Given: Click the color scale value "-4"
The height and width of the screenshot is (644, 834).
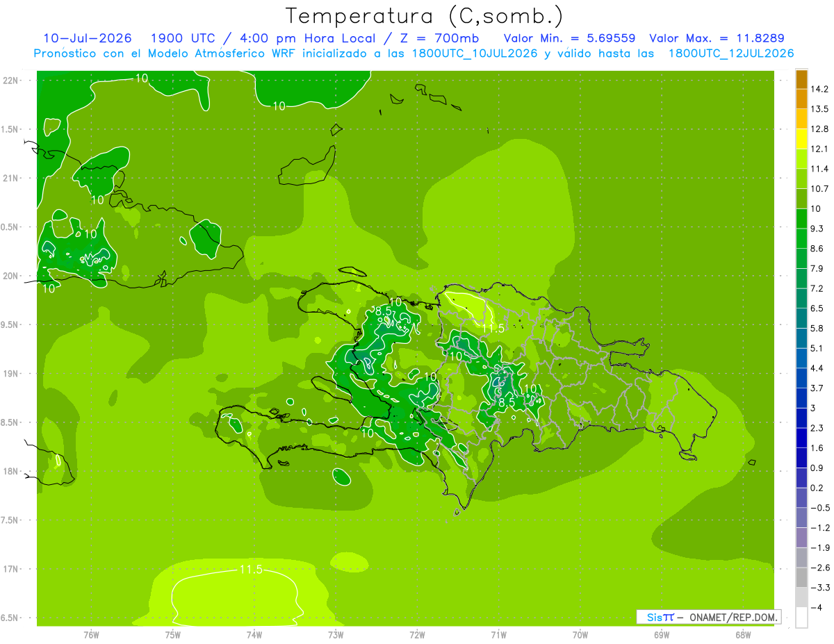Looking at the screenshot, I should pos(817,607).
